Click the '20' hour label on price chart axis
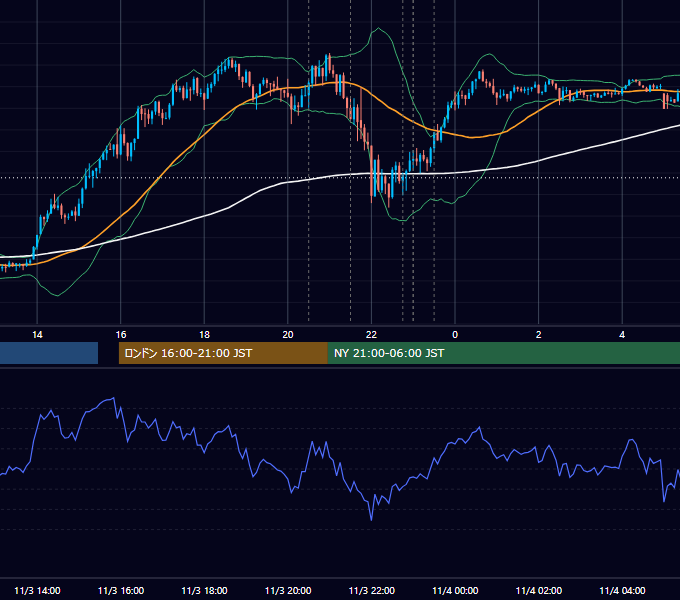This screenshot has width=680, height=600. (288, 335)
